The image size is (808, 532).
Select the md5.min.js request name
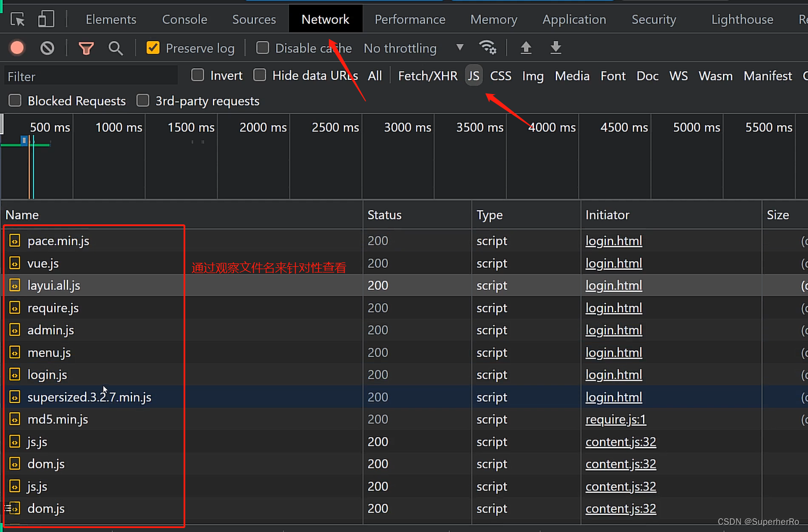tap(58, 419)
